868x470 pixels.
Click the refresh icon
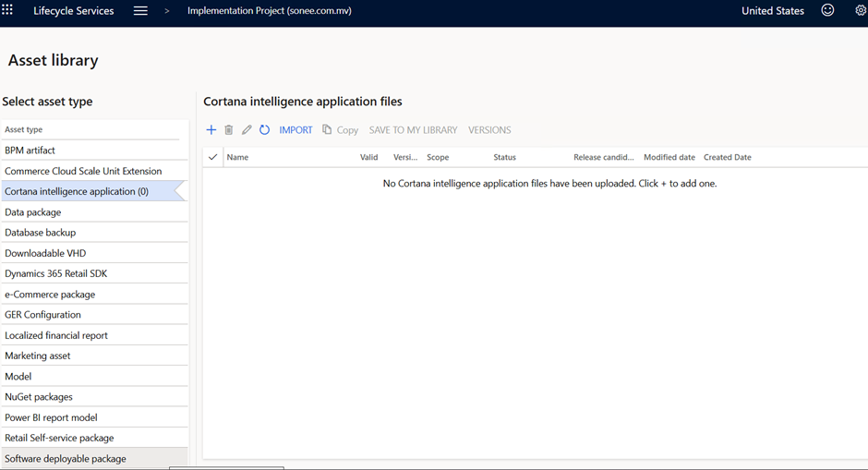[265, 129]
